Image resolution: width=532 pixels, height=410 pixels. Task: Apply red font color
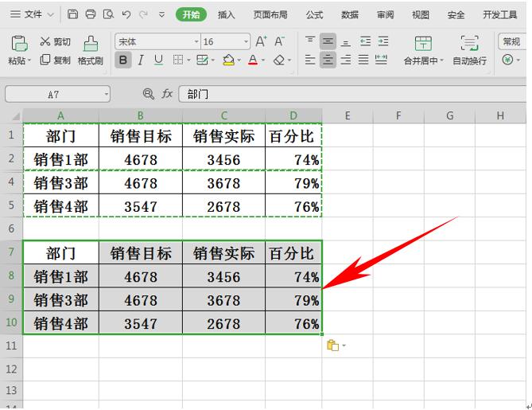253,61
